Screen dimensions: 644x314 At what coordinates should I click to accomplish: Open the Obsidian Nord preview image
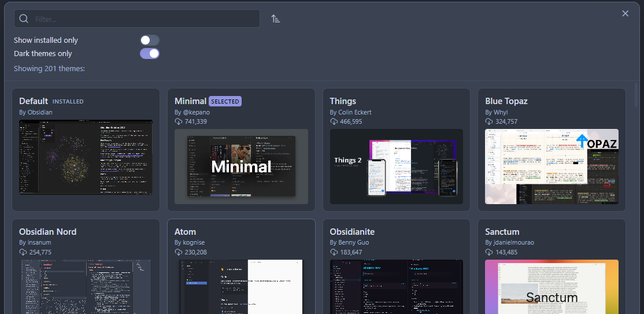[x=86, y=286]
